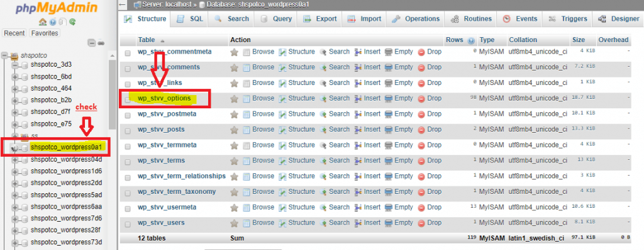The image size is (644, 250).
Task: Click the navigation panel vertical scrollbar
Action: (x=112, y=94)
